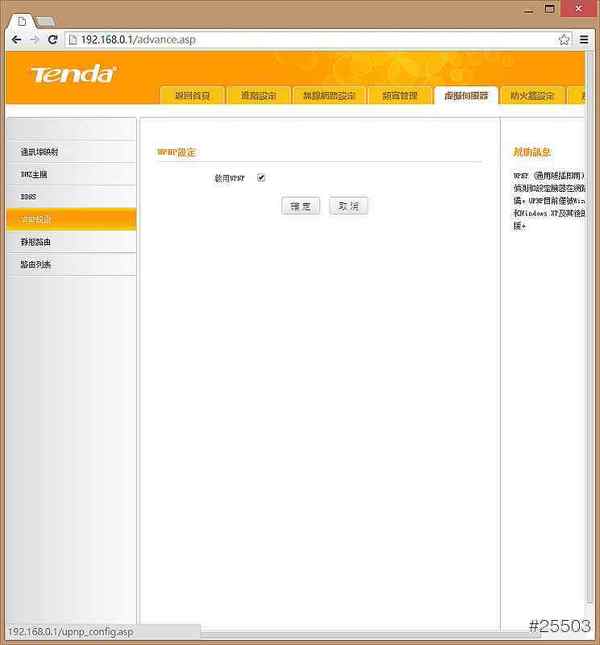Open the 防火牆設定 tab
The width and height of the screenshot is (600, 645).
[x=532, y=95]
